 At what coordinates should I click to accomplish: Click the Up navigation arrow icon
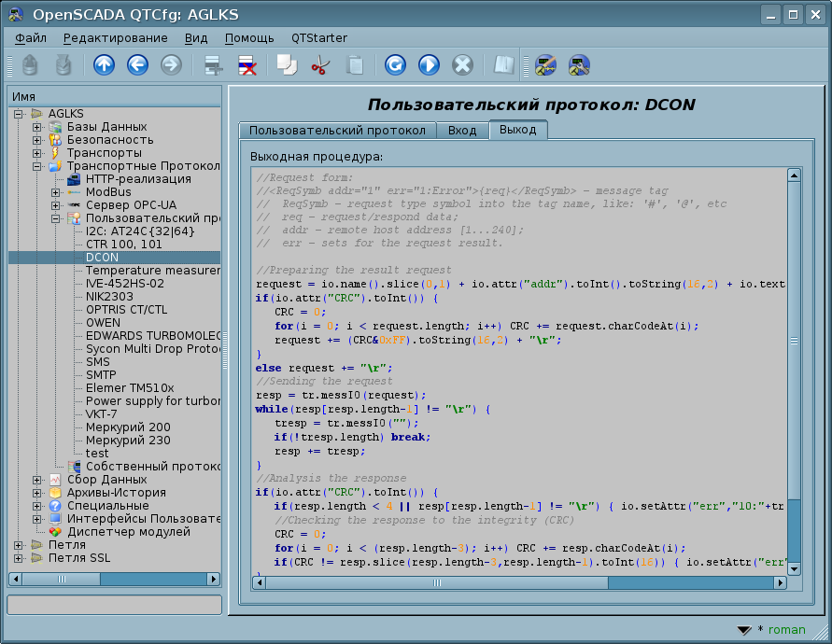[104, 64]
